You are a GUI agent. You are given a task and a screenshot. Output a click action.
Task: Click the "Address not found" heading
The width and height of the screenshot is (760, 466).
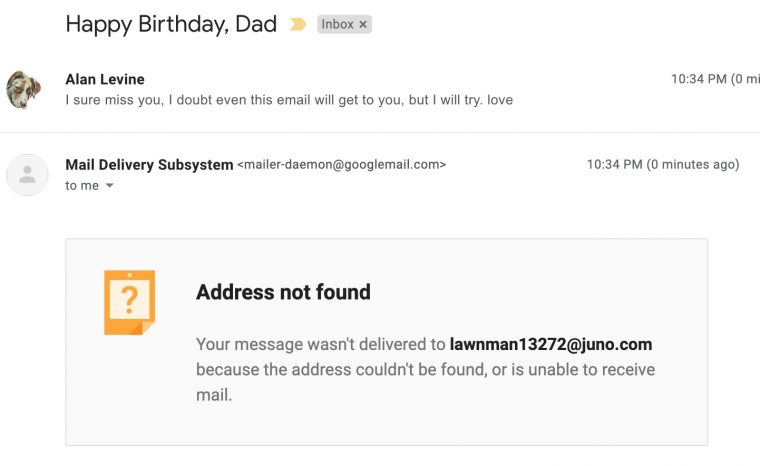pyautogui.click(x=283, y=292)
